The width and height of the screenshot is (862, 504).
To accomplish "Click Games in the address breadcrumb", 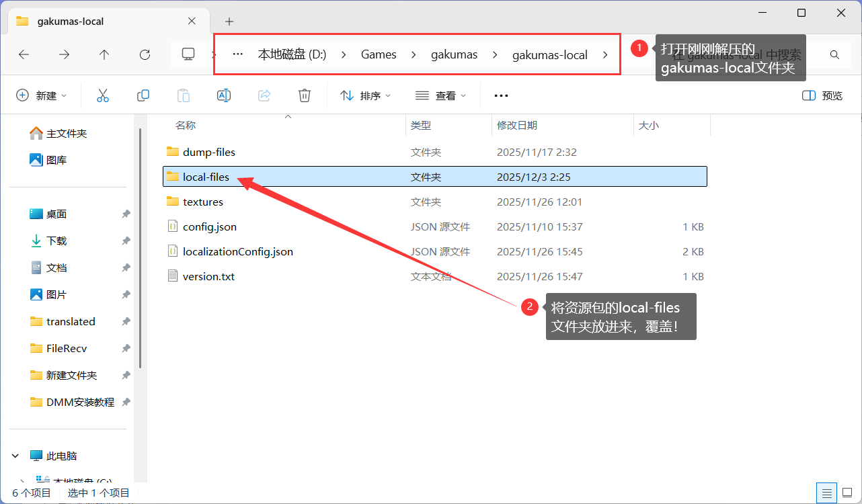I will 379,55.
